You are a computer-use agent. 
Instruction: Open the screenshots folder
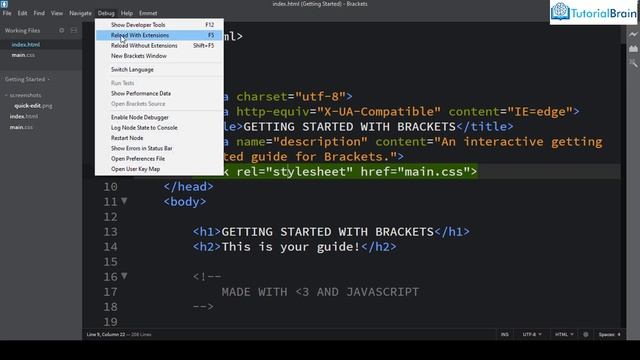pos(25,95)
